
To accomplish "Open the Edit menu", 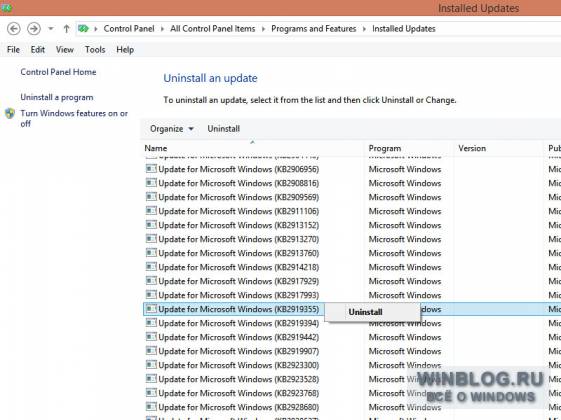I will 38,50.
